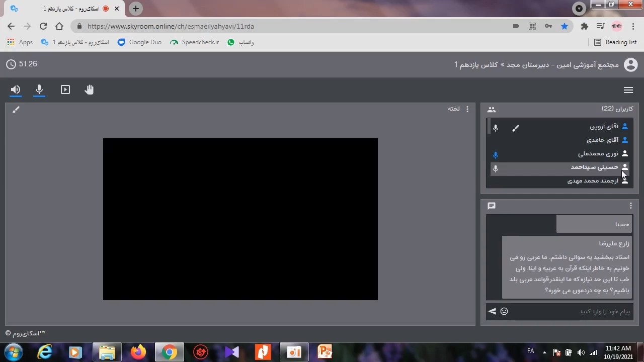Click the whiteboard pen tool icon
Screen dimensions: 644x362
click(x=16, y=110)
